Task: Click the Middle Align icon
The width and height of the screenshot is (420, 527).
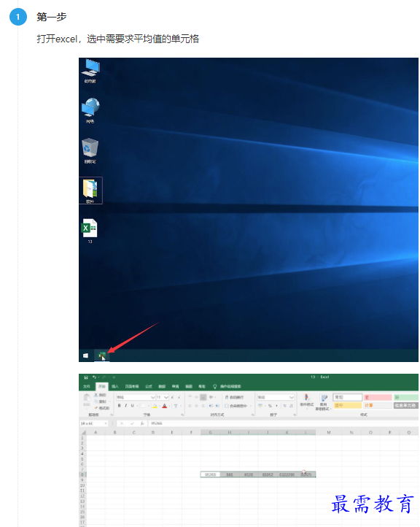Action: [x=196, y=397]
